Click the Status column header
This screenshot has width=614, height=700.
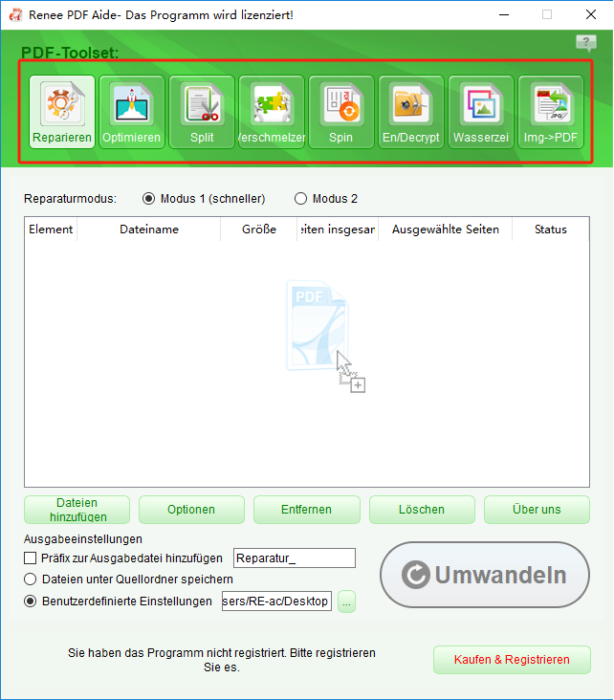point(551,229)
